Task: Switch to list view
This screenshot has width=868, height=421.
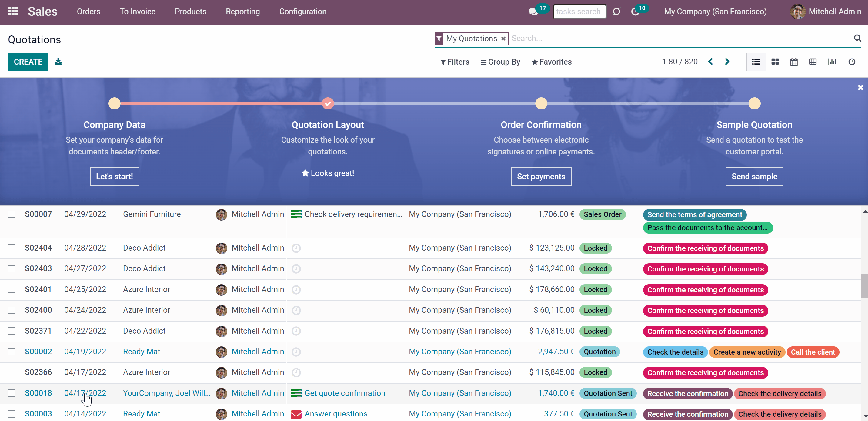Action: coord(756,62)
